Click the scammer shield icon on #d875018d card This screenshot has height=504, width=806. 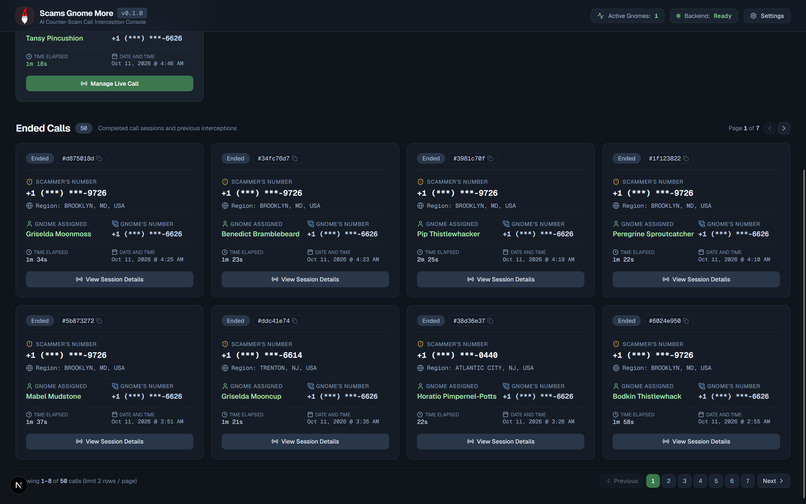pos(29,182)
